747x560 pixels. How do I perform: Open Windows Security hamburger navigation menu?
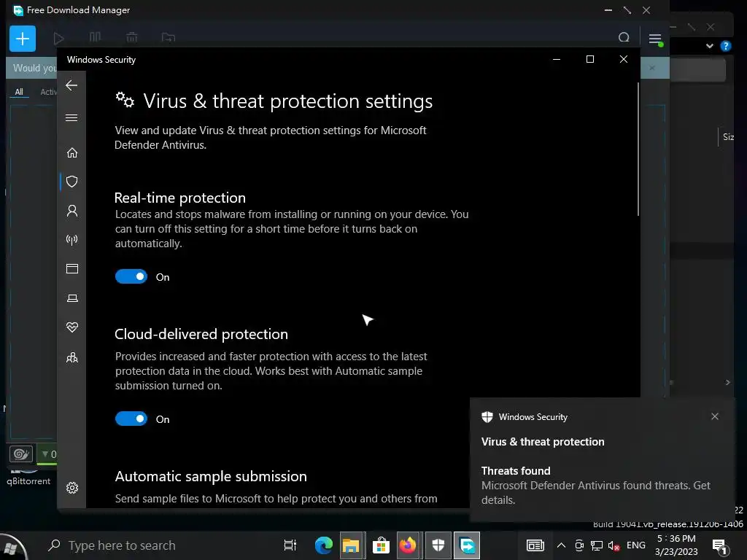click(71, 117)
